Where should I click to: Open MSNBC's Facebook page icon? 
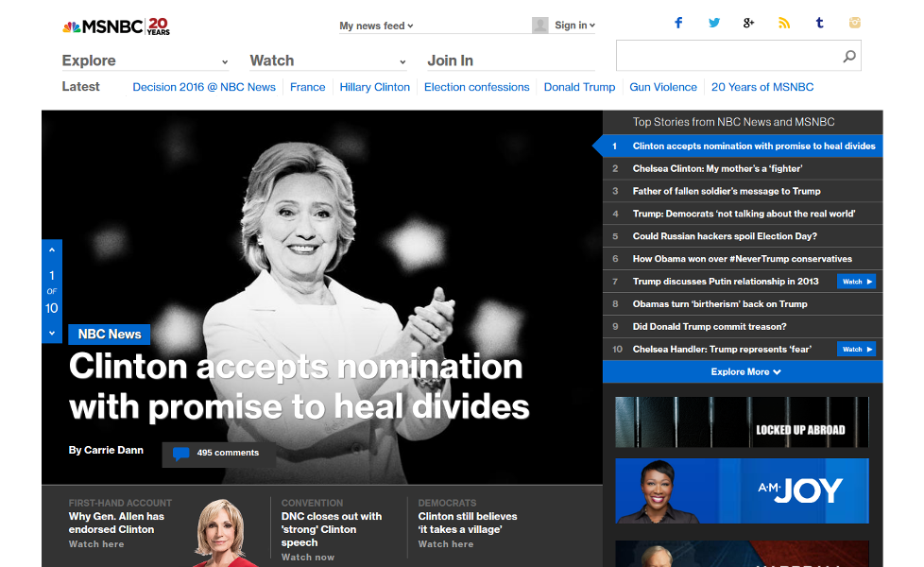pyautogui.click(x=678, y=23)
